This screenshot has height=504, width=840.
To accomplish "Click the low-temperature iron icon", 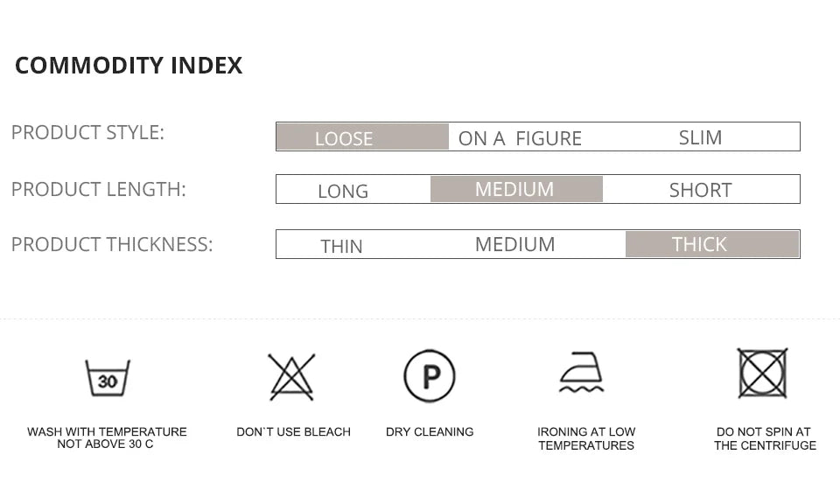I will coord(582,374).
